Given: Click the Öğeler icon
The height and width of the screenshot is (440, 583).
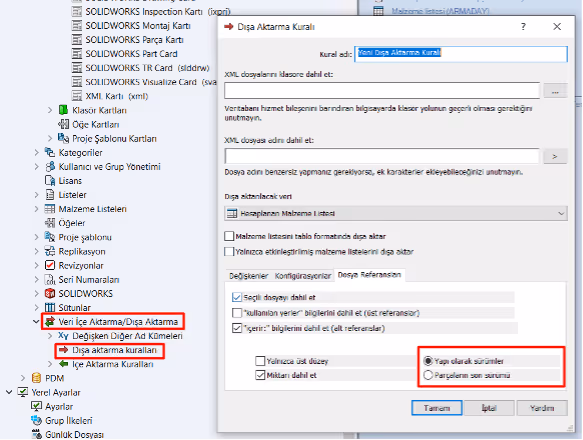Looking at the screenshot, I should pos(50,223).
